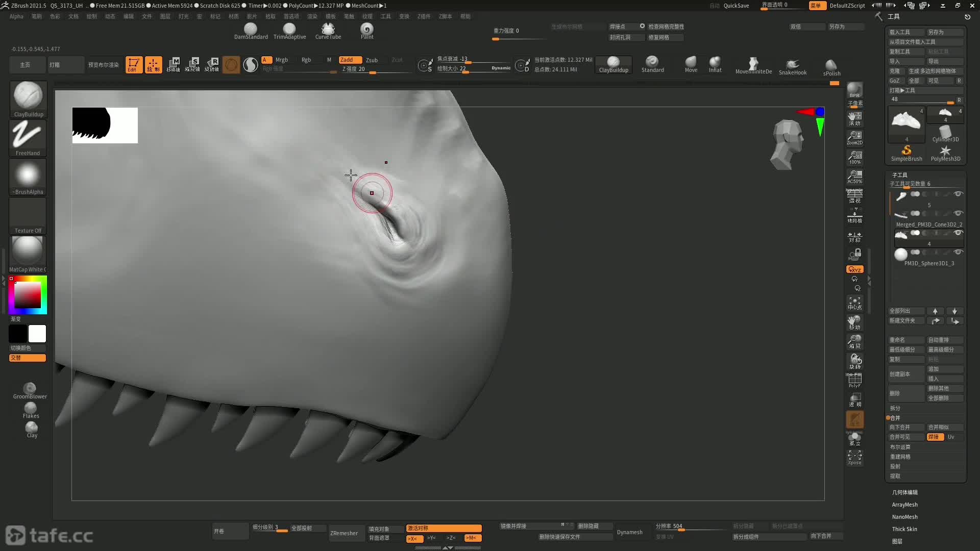The image size is (980, 551).
Task: Open the BrushAlpha selector
Action: (28, 177)
